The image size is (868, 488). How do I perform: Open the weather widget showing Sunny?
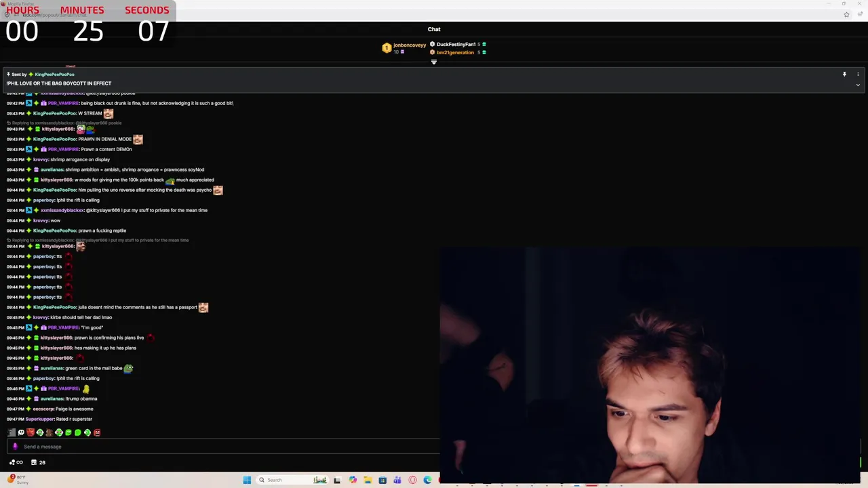[x=18, y=480]
